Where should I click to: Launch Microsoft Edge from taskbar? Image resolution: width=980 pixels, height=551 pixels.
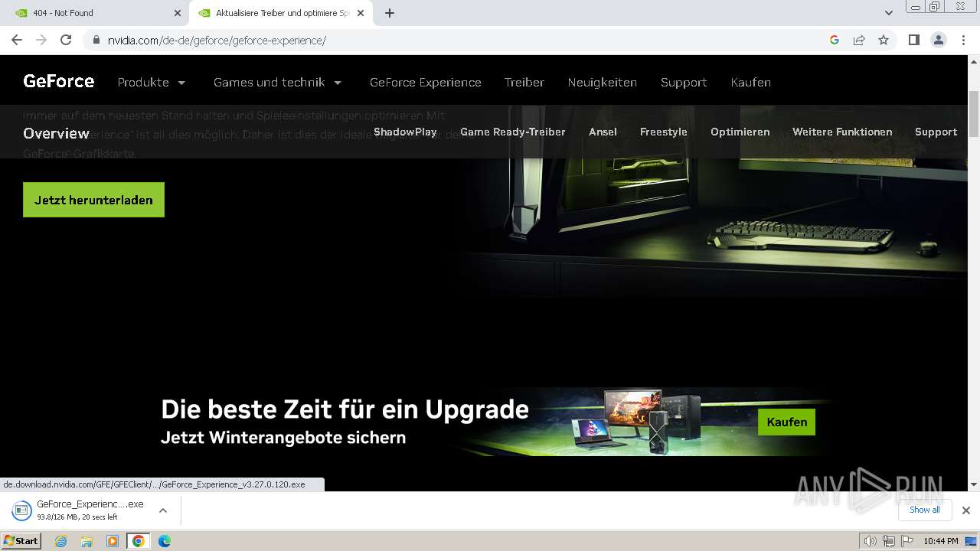tap(165, 541)
